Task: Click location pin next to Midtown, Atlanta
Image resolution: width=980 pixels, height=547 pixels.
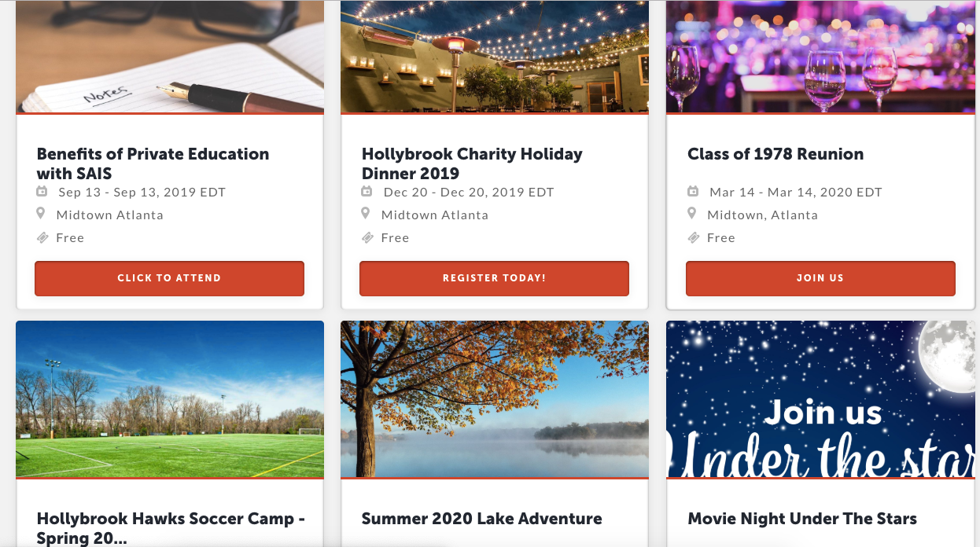Action: pos(692,214)
